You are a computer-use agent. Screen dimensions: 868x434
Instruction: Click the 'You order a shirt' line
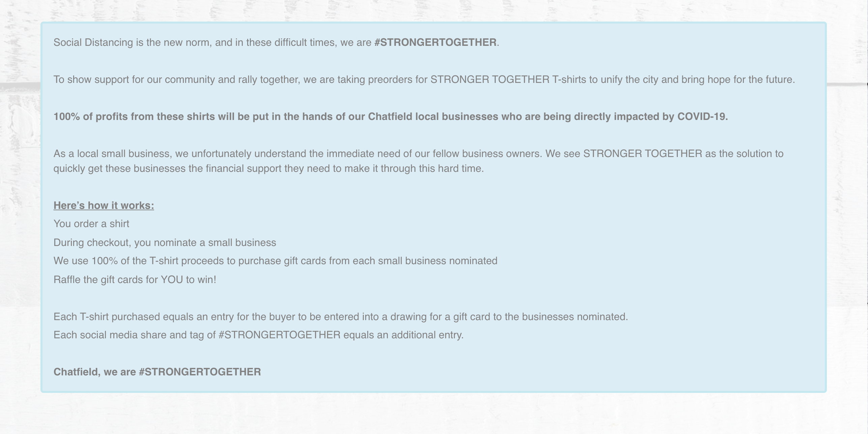tap(91, 224)
